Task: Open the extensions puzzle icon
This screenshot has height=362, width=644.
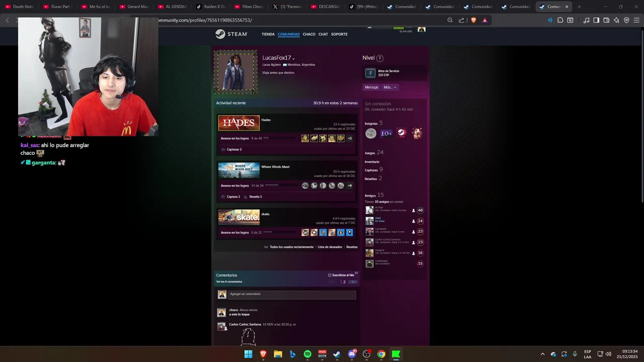Action: [560, 20]
